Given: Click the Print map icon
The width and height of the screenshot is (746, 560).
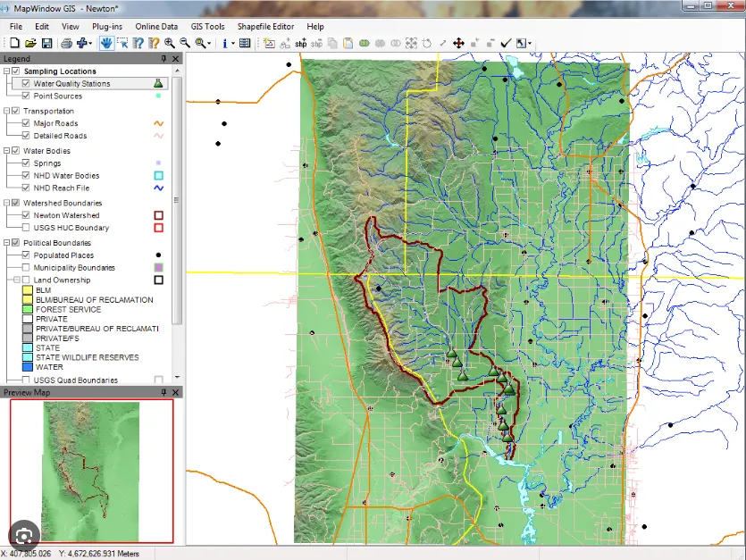Looking at the screenshot, I should [66, 43].
